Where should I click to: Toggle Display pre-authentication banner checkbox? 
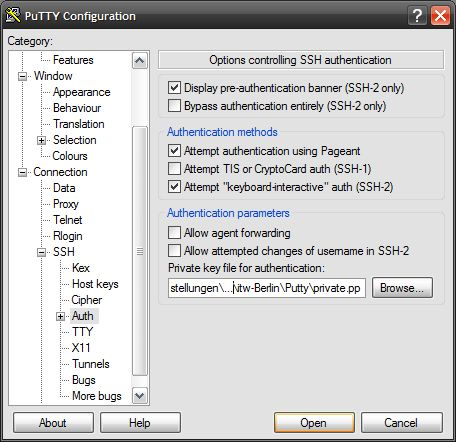[174, 88]
